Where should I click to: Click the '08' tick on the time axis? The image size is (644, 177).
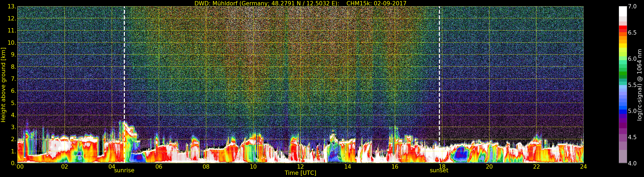(206, 167)
